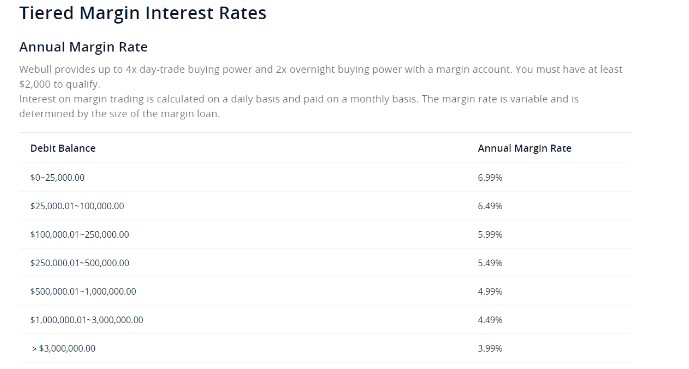The image size is (689, 369).
Task: Select the $25,000.01~100,000.00 balance row
Action: click(325, 206)
